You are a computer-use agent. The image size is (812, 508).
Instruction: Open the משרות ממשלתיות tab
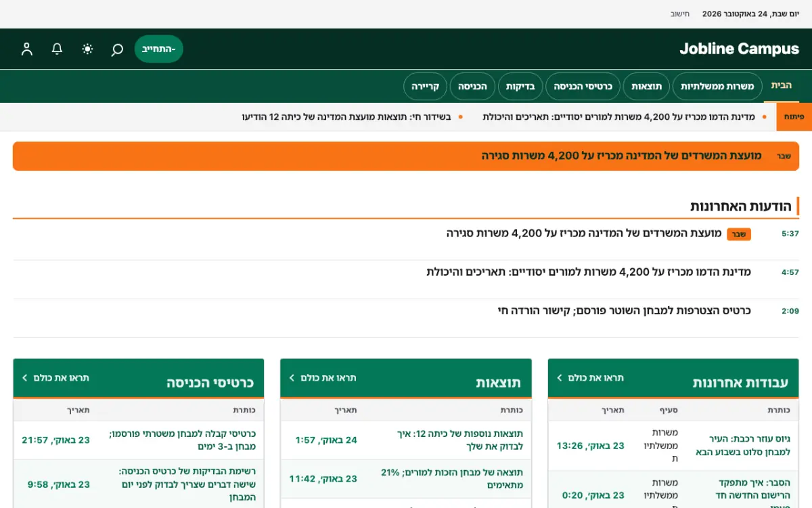pyautogui.click(x=717, y=87)
